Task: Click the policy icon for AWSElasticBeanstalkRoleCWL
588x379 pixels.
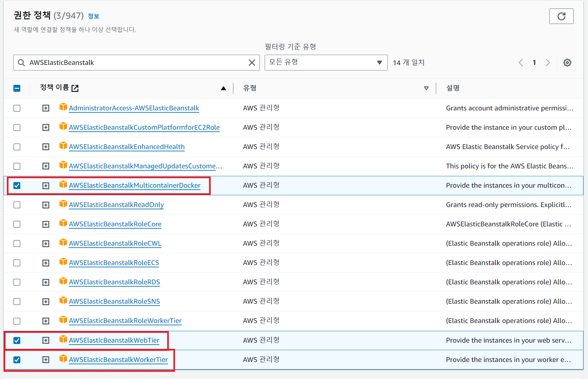Action: pos(63,243)
